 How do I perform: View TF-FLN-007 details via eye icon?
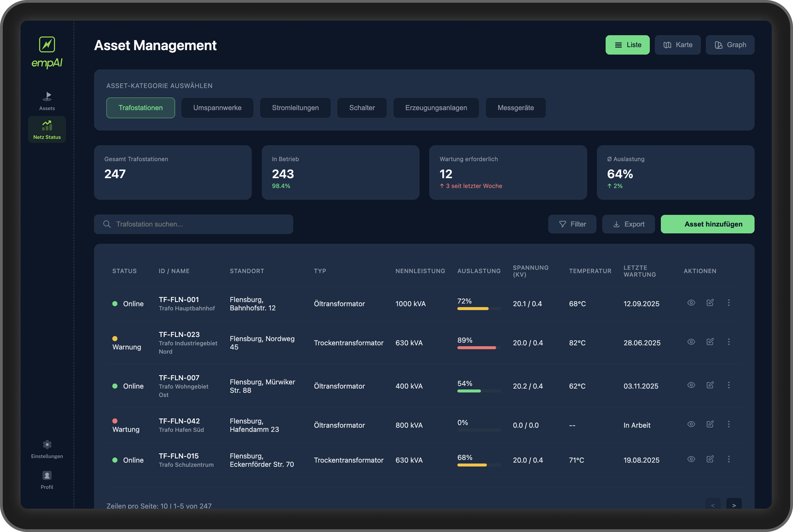691,385
